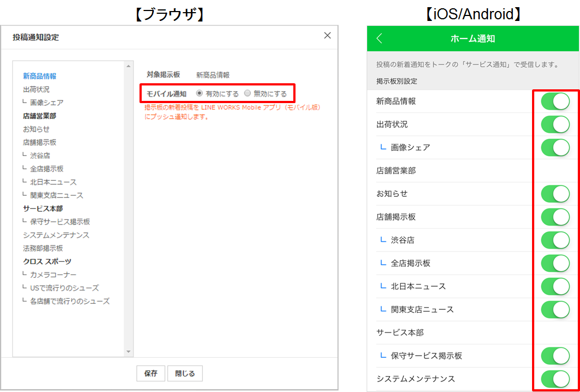The image size is (580, 392).
Task: Close the post notification settings dialog
Action: point(327,35)
